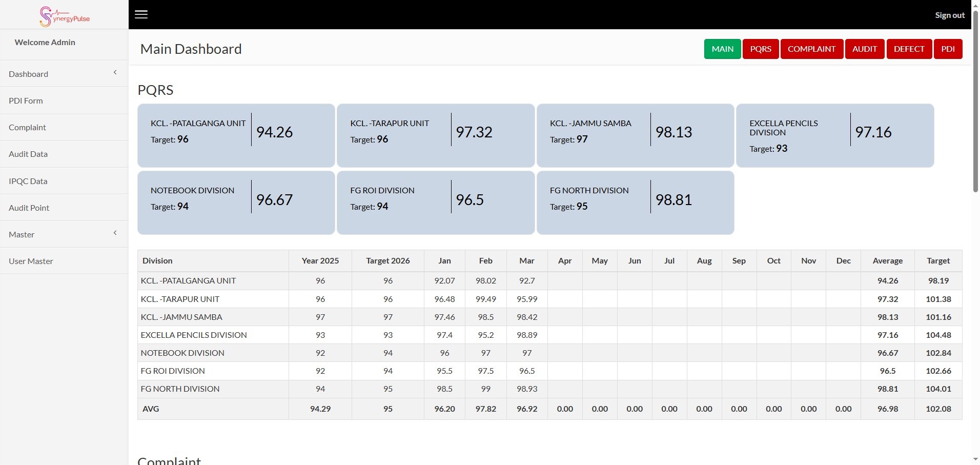980x465 pixels.
Task: Click Feb value 99.49 for Tarapur
Action: point(486,299)
